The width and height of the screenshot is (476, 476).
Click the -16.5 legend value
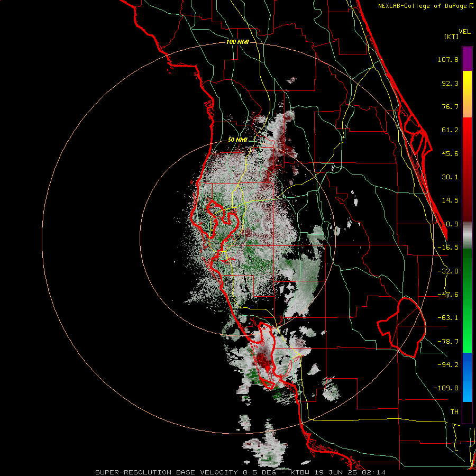[448, 248]
